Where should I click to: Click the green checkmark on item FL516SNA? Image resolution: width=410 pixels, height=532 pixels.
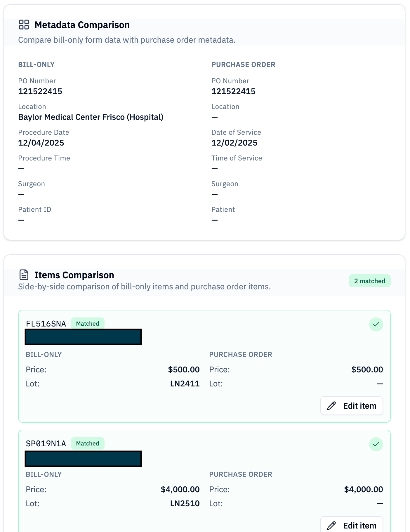[376, 324]
